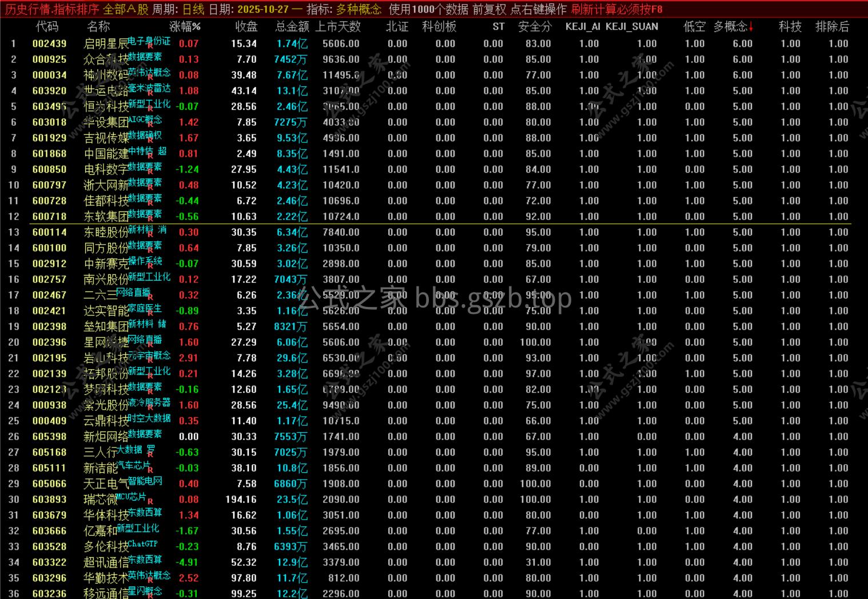The image size is (868, 599).
Task: Click safety score 31.00
Action: (539, 562)
